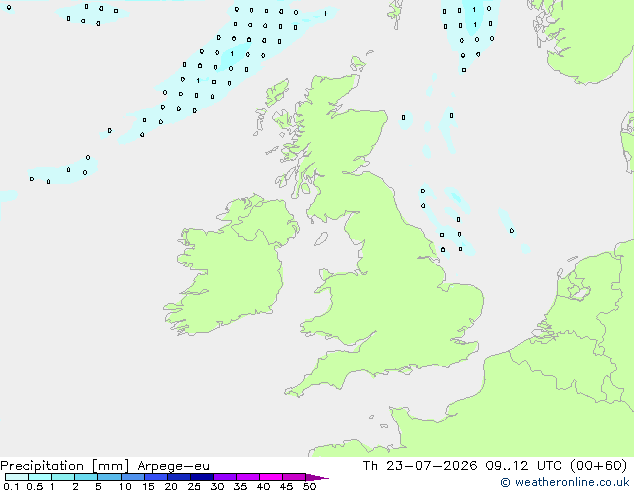The height and width of the screenshot is (490, 634).
Task: Click the "0.1" legend scale label
Action: 11,486
